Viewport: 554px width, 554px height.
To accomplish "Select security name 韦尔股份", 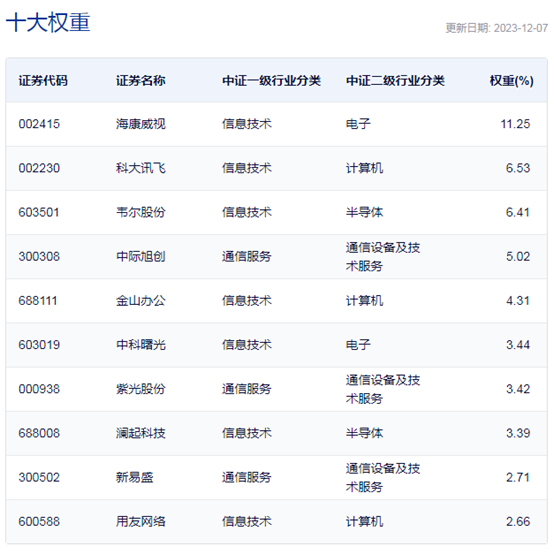I will (141, 212).
